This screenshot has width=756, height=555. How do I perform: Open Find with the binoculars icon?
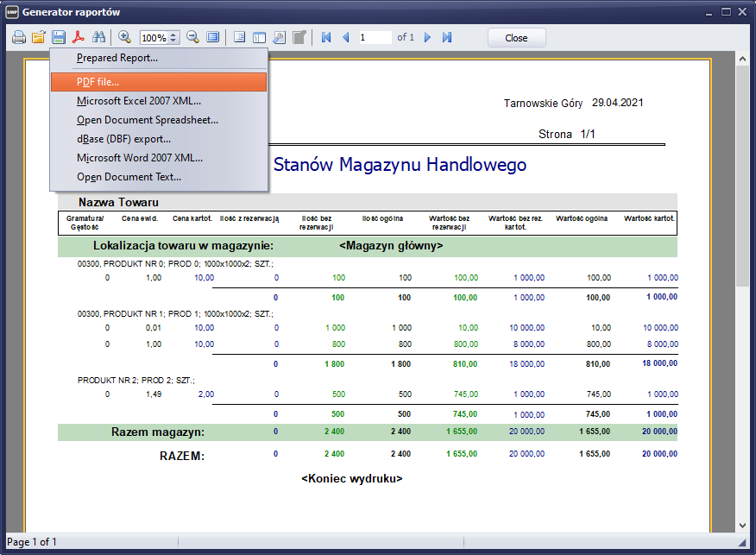tap(98, 37)
